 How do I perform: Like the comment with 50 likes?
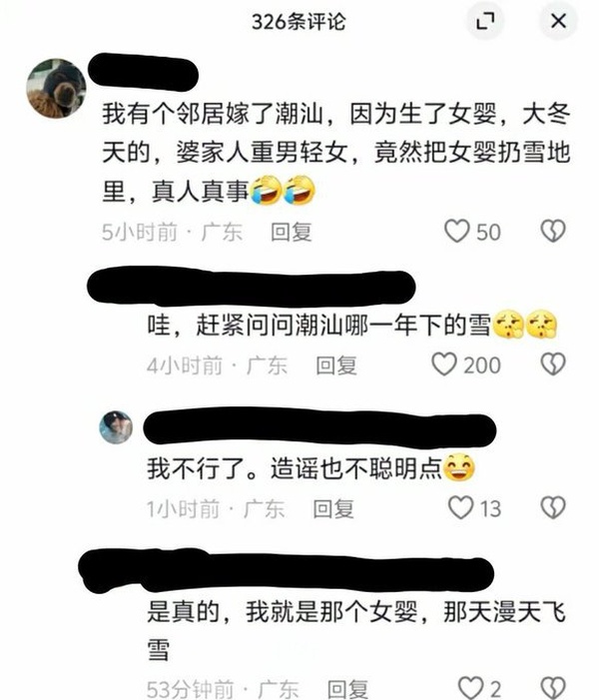[457, 232]
